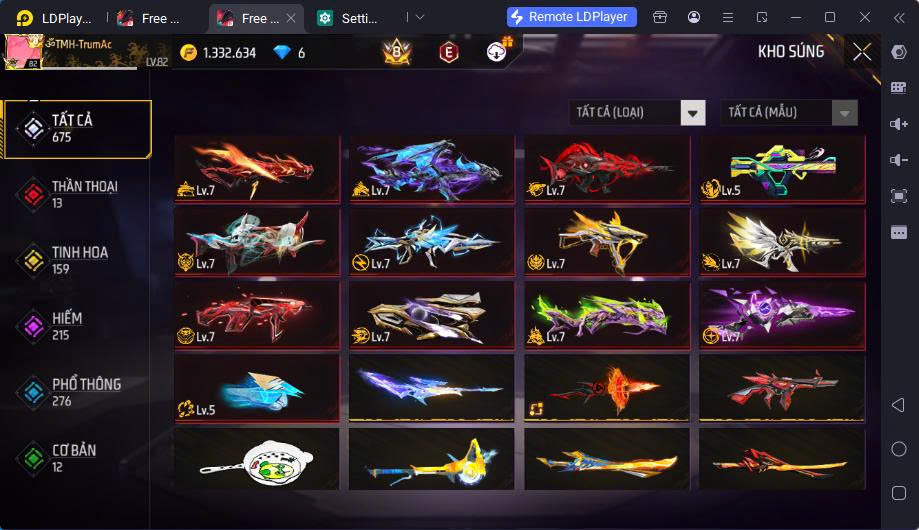Select the frying pan weapon skin

coord(257,459)
